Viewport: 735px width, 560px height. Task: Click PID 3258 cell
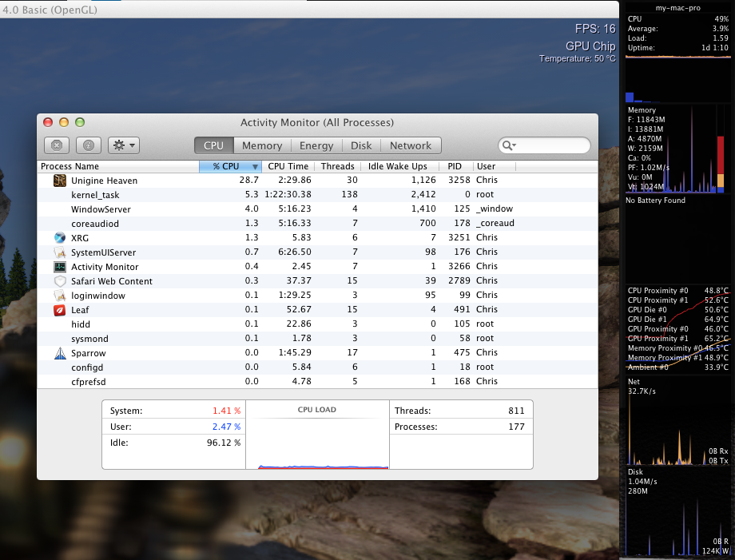pos(459,180)
